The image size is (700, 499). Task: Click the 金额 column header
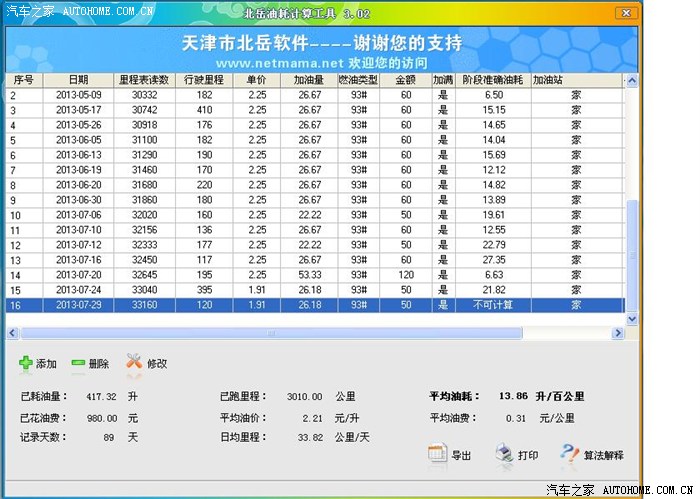click(x=406, y=79)
